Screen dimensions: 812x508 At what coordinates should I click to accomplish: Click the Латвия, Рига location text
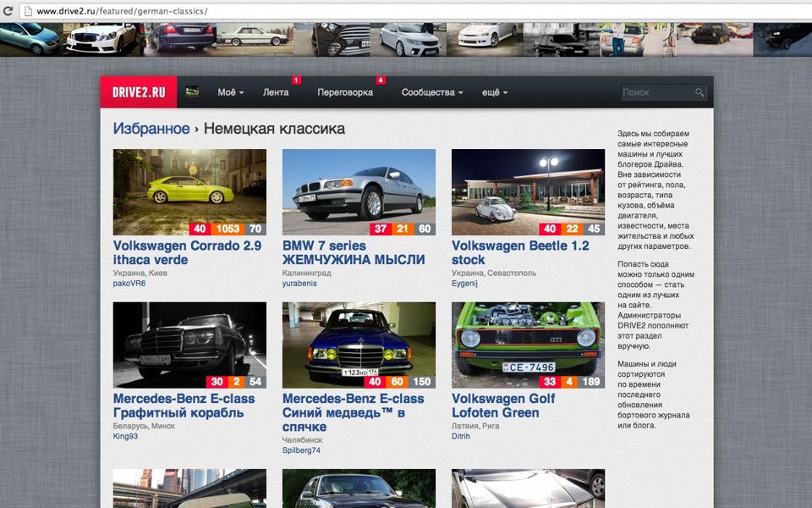click(x=475, y=426)
